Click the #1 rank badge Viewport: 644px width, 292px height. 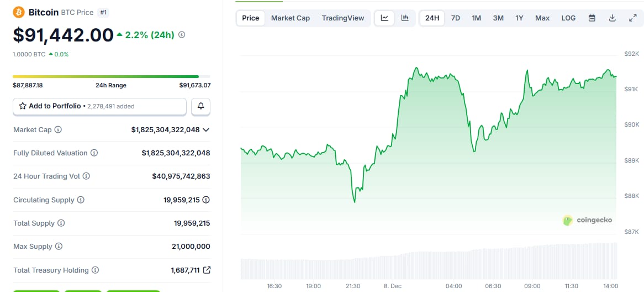tap(103, 12)
